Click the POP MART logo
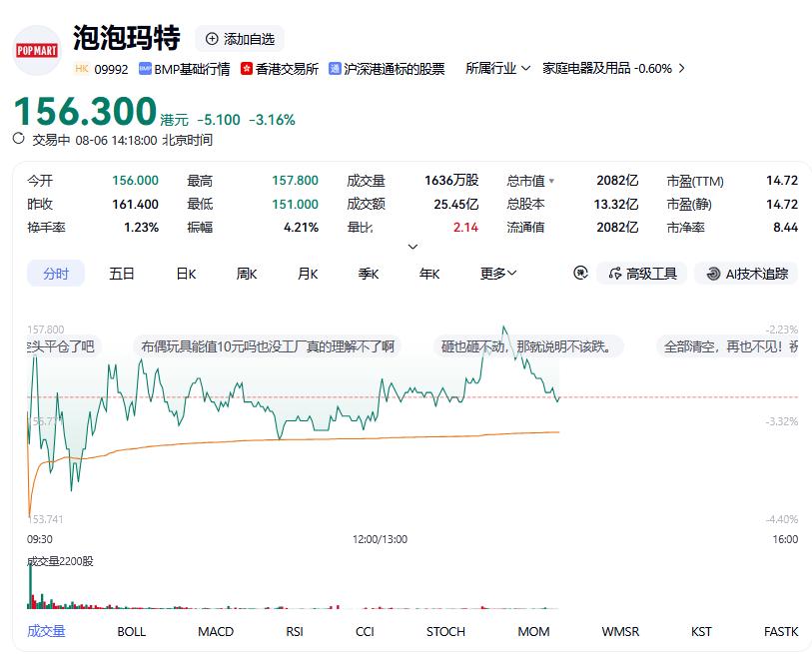The height and width of the screenshot is (654, 812). click(36, 50)
